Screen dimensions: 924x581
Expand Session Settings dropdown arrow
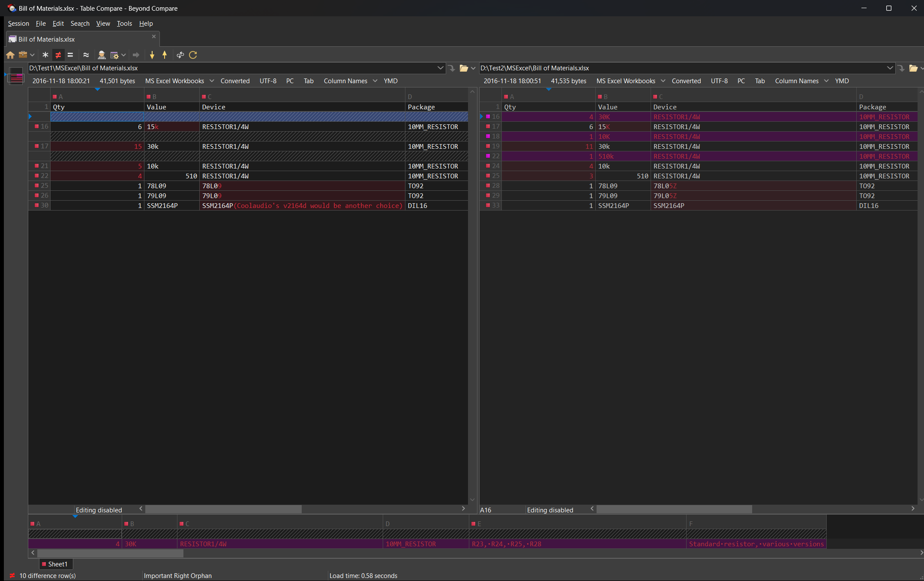click(x=123, y=55)
